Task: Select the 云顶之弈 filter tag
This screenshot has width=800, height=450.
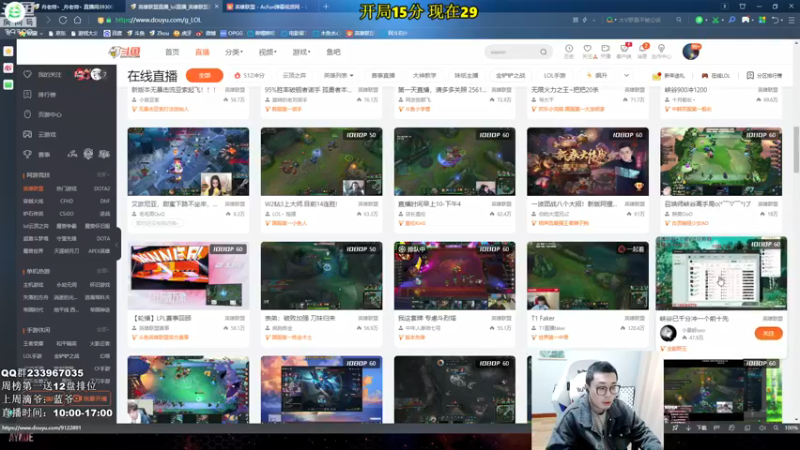Action: (294, 76)
